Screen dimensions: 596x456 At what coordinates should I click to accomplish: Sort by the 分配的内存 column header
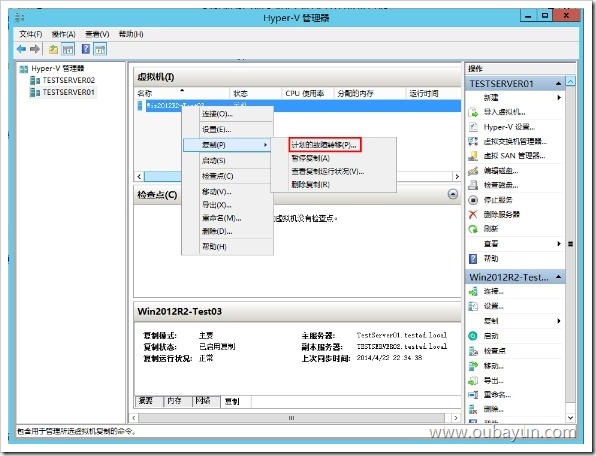(370, 93)
